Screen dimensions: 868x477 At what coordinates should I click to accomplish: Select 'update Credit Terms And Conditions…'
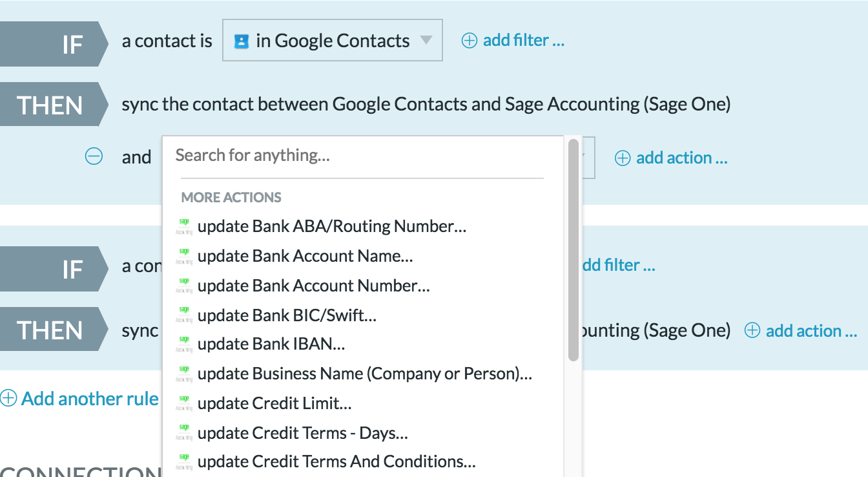click(336, 461)
